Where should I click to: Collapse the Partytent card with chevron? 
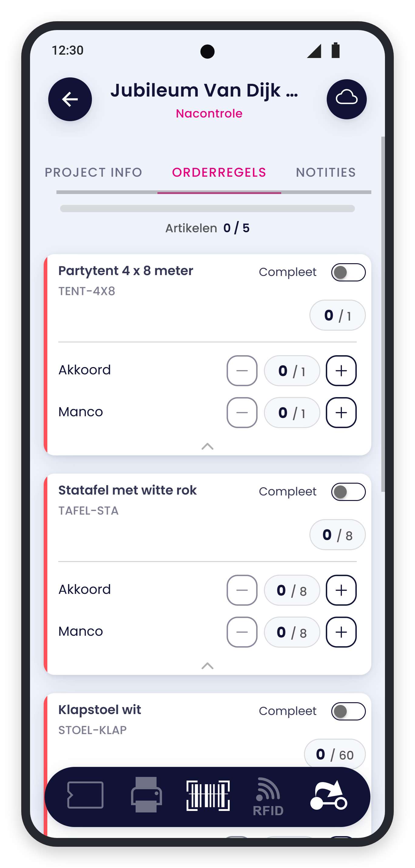pos(207,447)
